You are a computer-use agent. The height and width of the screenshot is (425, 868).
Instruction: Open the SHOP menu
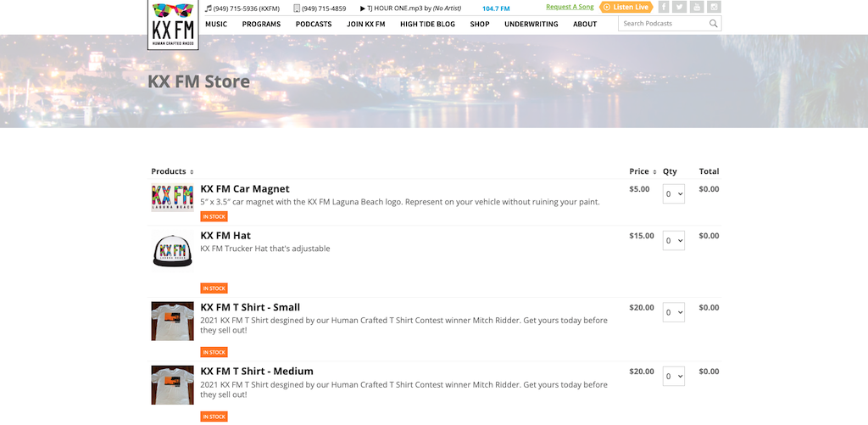click(x=480, y=24)
